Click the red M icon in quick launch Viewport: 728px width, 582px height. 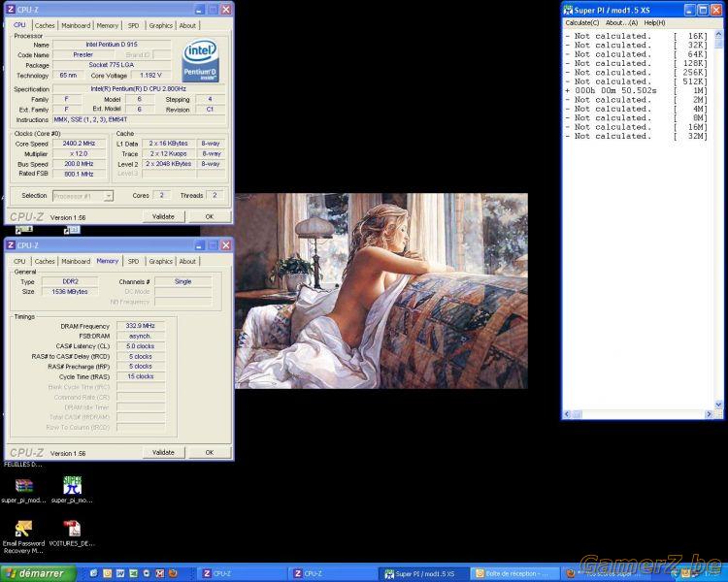click(x=160, y=573)
